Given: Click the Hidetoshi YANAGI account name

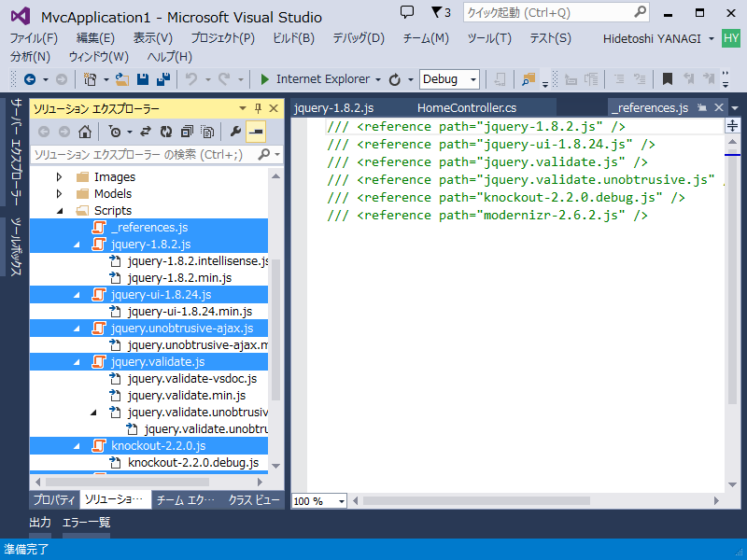Looking at the screenshot, I should [652, 38].
